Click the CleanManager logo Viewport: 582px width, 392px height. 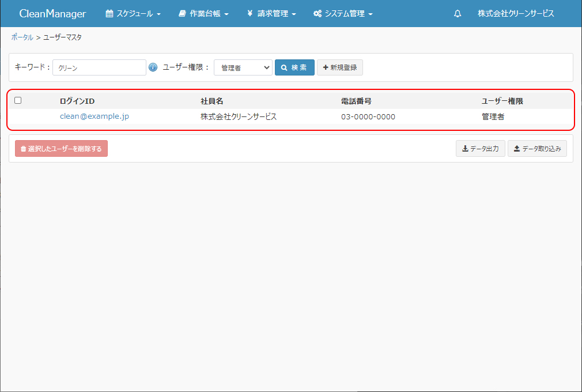click(x=52, y=14)
